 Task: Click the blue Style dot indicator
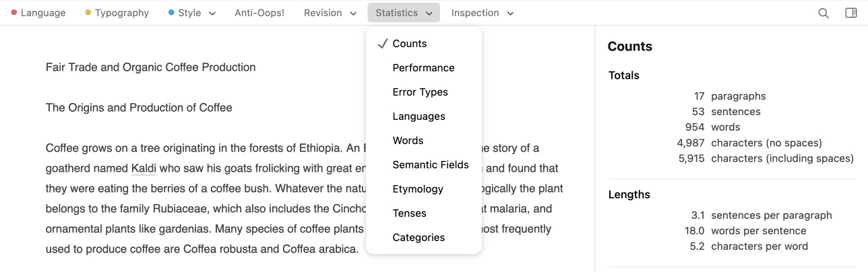pos(171,13)
